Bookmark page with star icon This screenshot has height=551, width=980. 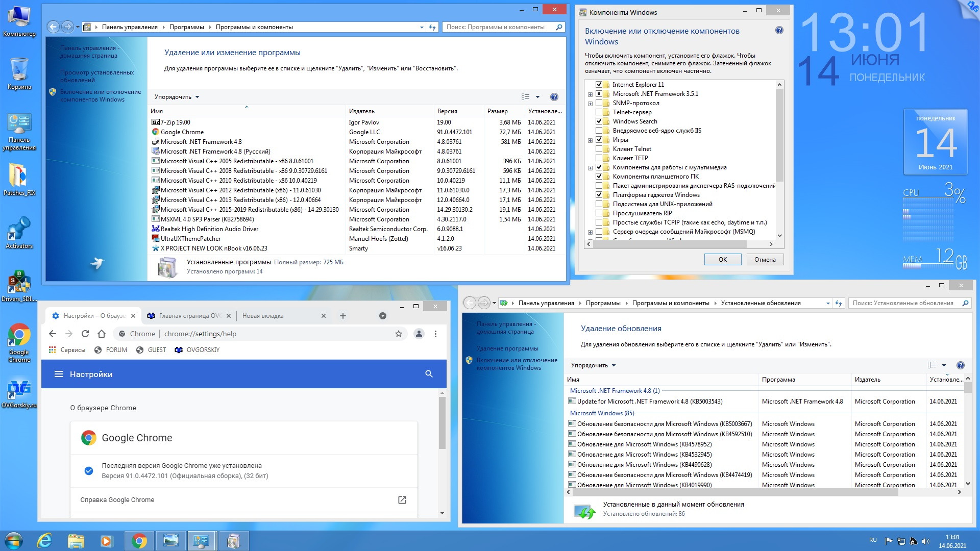(x=399, y=334)
